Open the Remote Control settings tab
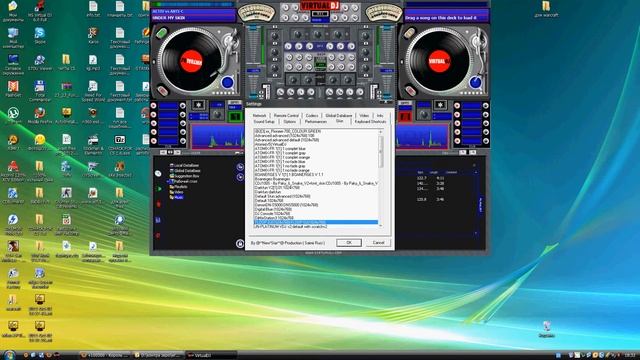Image resolution: width=640 pixels, height=360 pixels. pos(286,116)
